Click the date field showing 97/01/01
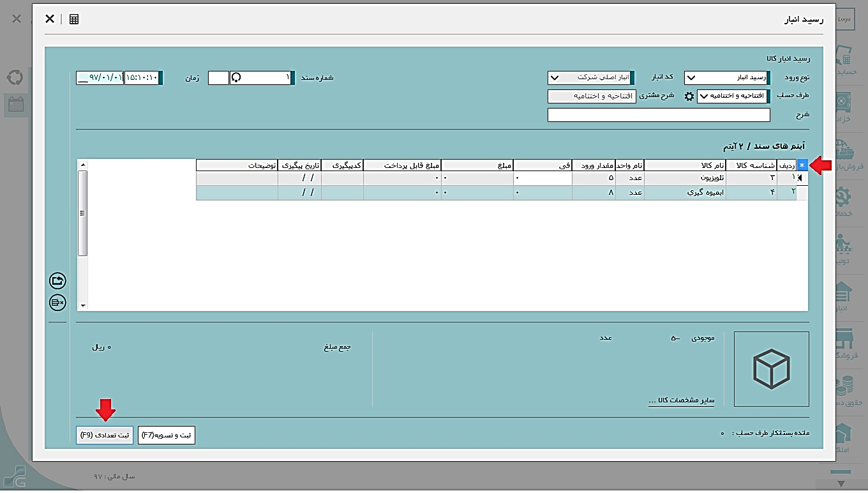Screen dimensions: 868x493 [x=99, y=78]
